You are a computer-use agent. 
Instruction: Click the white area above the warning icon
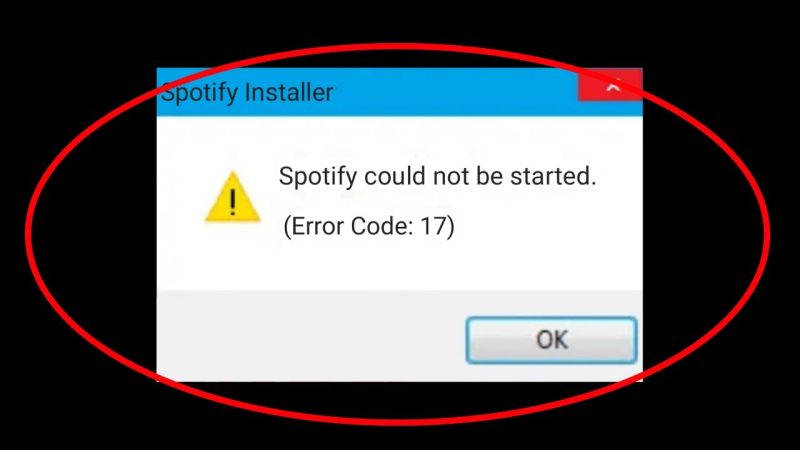(x=233, y=143)
